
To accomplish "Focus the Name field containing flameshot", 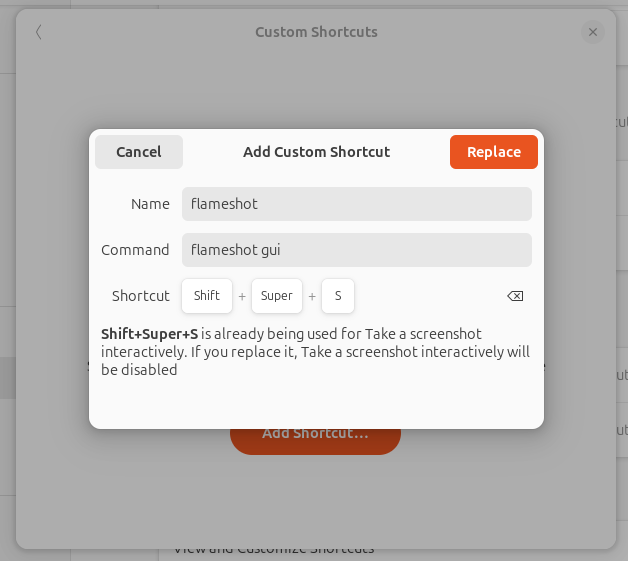I will pyautogui.click(x=356, y=204).
